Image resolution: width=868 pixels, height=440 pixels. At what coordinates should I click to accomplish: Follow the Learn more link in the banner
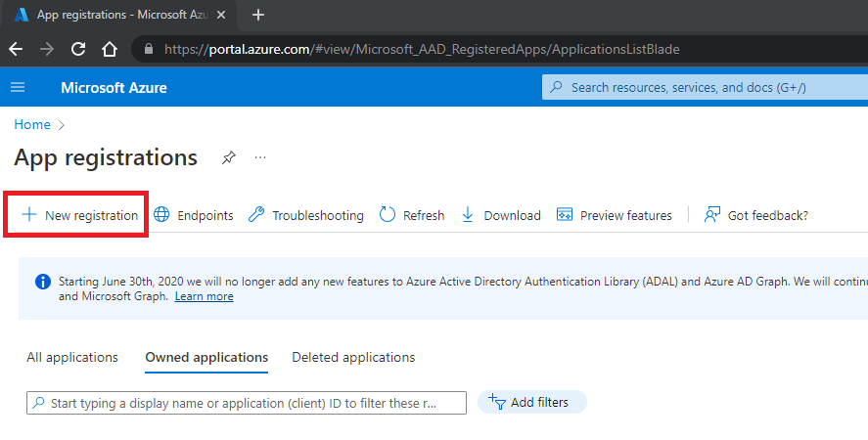(205, 296)
